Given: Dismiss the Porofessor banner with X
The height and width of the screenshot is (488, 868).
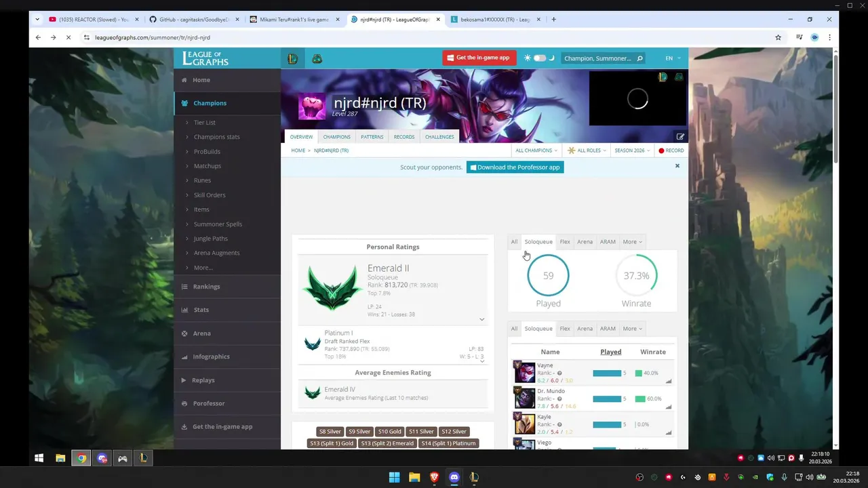Looking at the screenshot, I should [677, 166].
